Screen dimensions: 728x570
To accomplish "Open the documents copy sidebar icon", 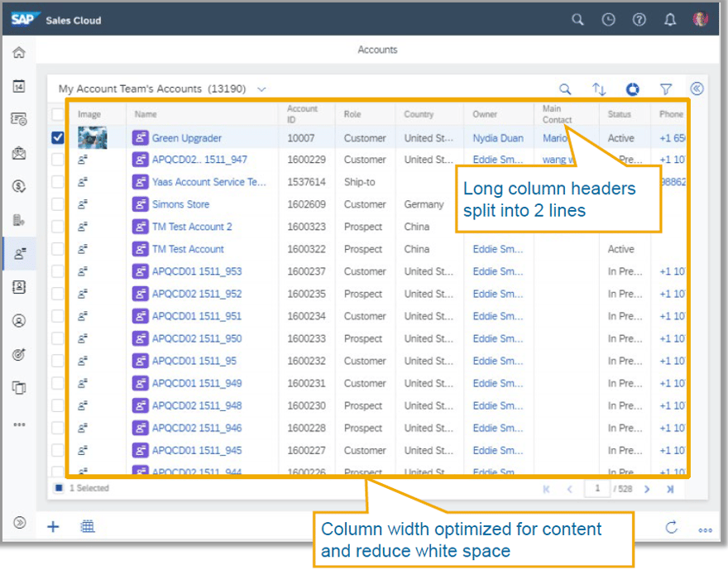I will coord(19,387).
